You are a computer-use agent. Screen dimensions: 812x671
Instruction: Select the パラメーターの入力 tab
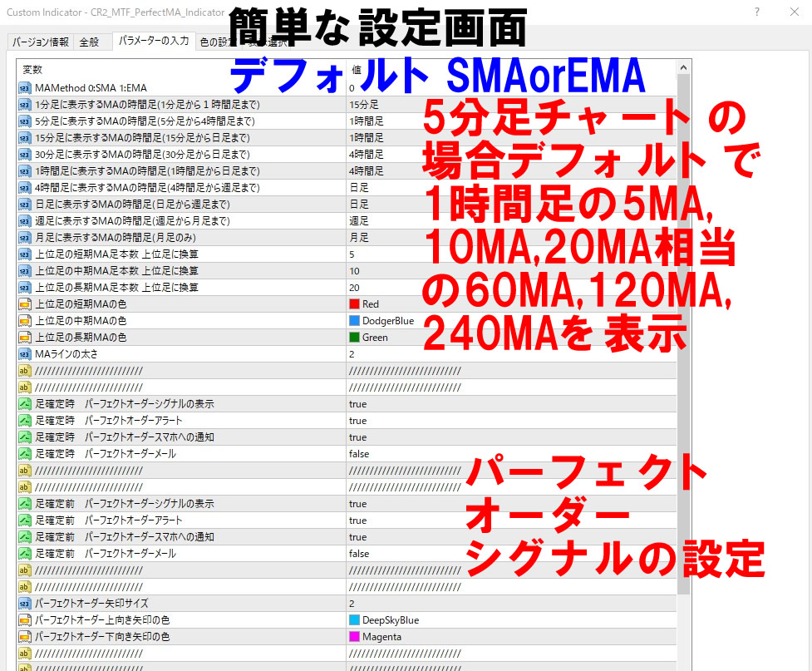click(154, 41)
